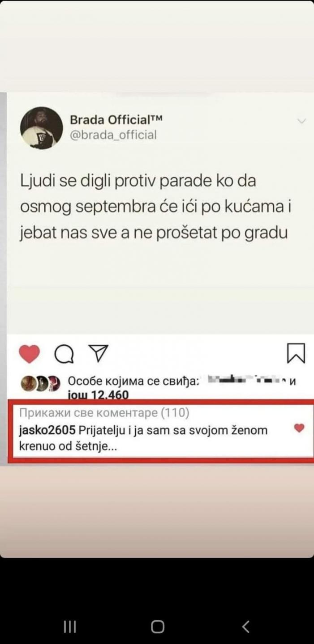Save post with bookmark icon

[x=296, y=353]
